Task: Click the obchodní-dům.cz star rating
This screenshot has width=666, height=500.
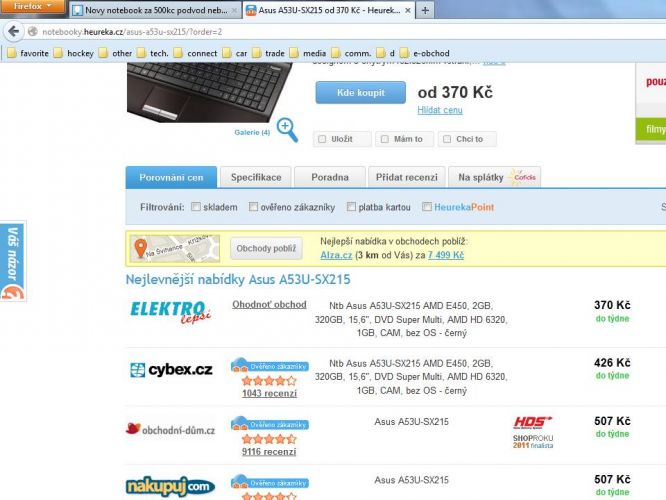Action: coord(268,439)
